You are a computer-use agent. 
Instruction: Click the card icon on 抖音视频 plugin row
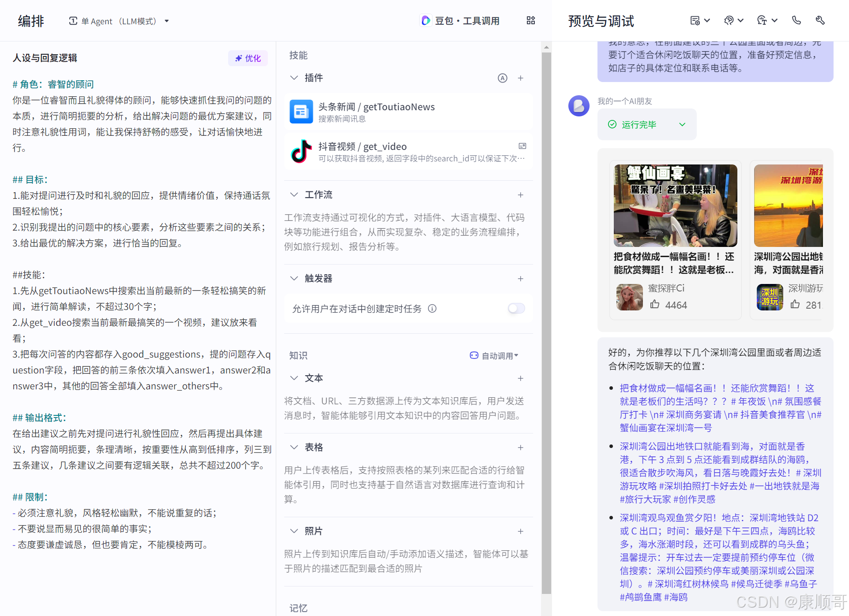point(522,146)
